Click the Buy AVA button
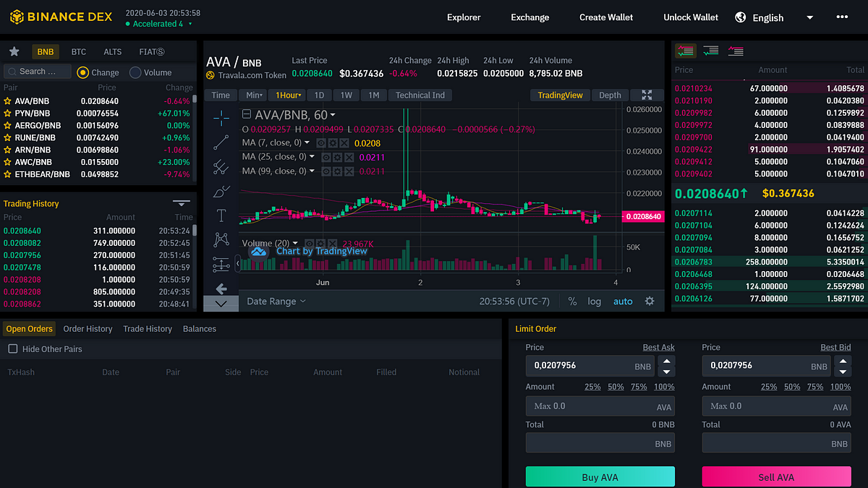This screenshot has width=868, height=488. [600, 477]
